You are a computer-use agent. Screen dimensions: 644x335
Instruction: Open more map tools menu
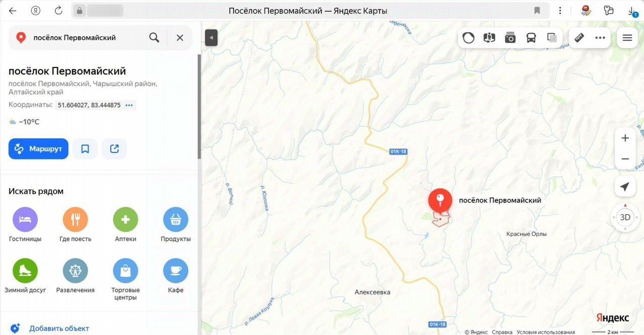(600, 38)
